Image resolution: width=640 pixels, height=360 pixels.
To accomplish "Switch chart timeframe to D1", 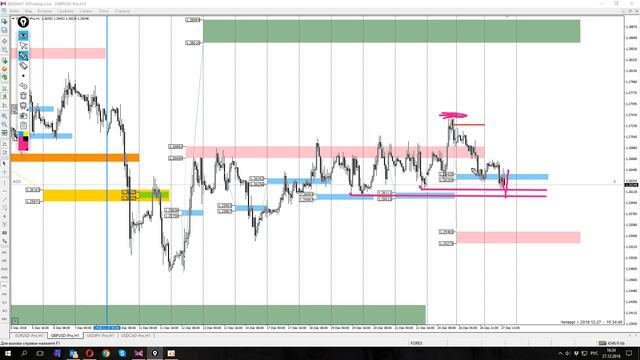I will tap(4, 302).
